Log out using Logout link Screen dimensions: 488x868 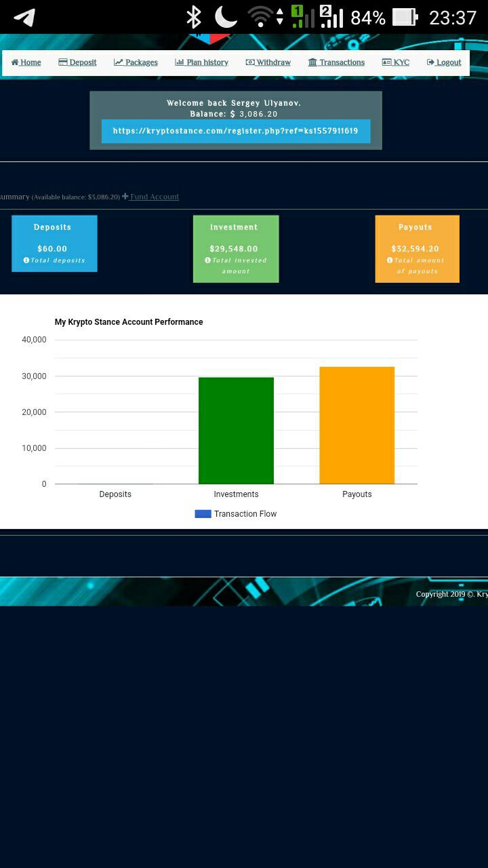point(444,62)
